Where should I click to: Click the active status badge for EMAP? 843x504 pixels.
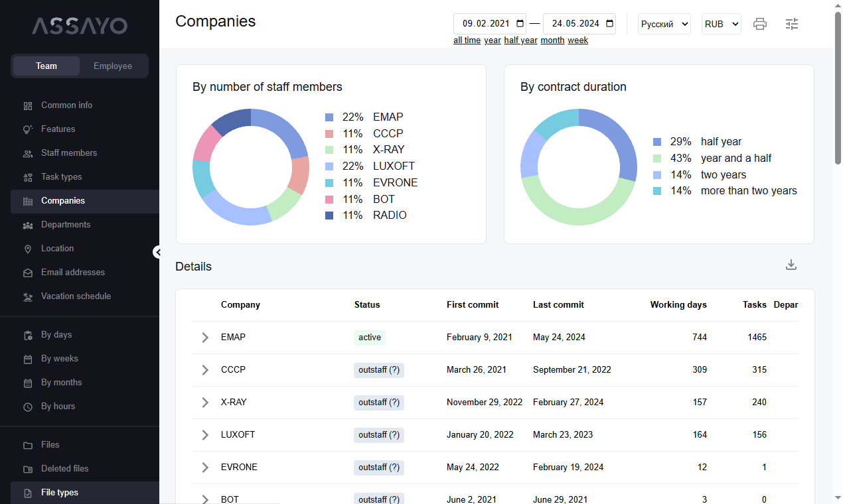tap(370, 338)
